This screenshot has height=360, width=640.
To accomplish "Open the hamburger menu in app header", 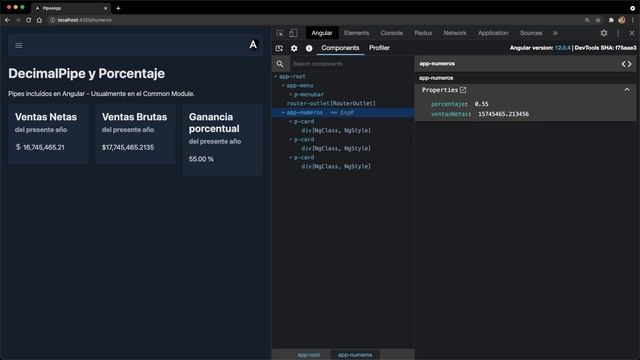I will click(x=19, y=45).
